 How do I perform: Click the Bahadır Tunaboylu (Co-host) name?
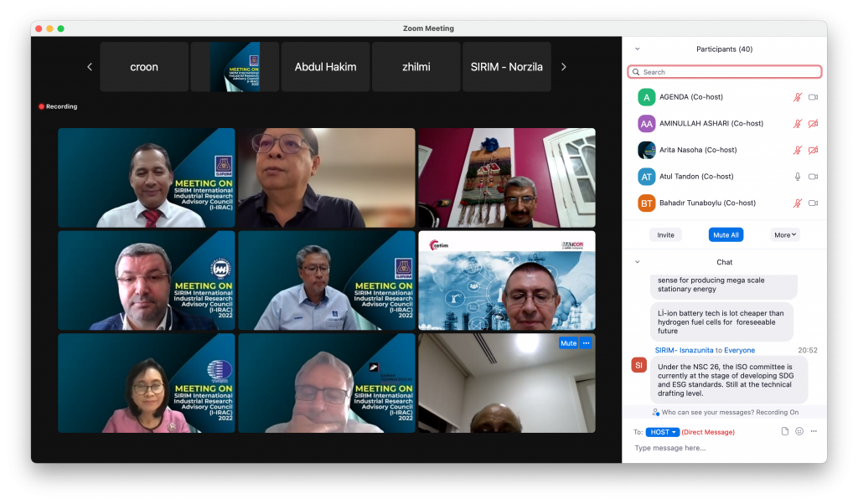pos(707,203)
